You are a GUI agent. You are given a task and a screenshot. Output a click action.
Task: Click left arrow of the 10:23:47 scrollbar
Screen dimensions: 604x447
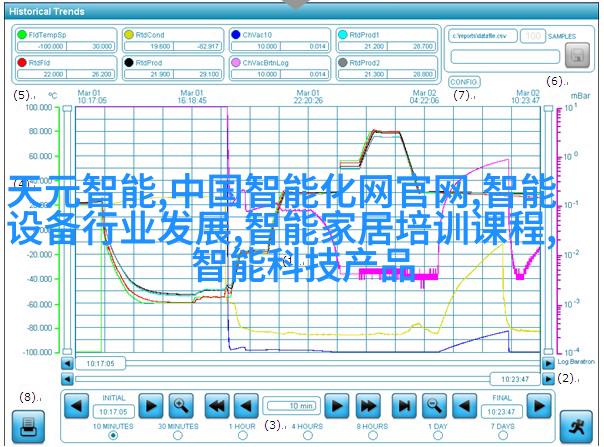pyautogui.click(x=67, y=379)
